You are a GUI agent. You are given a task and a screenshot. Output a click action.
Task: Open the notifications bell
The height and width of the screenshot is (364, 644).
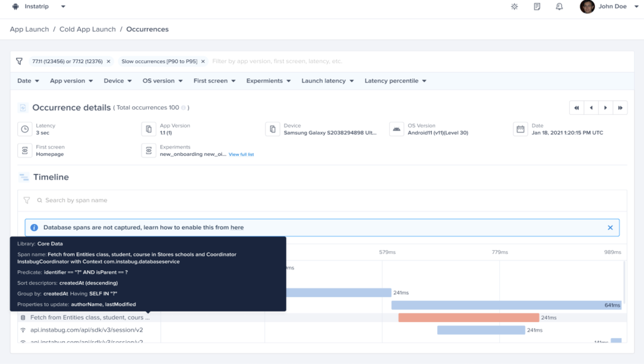[559, 7]
